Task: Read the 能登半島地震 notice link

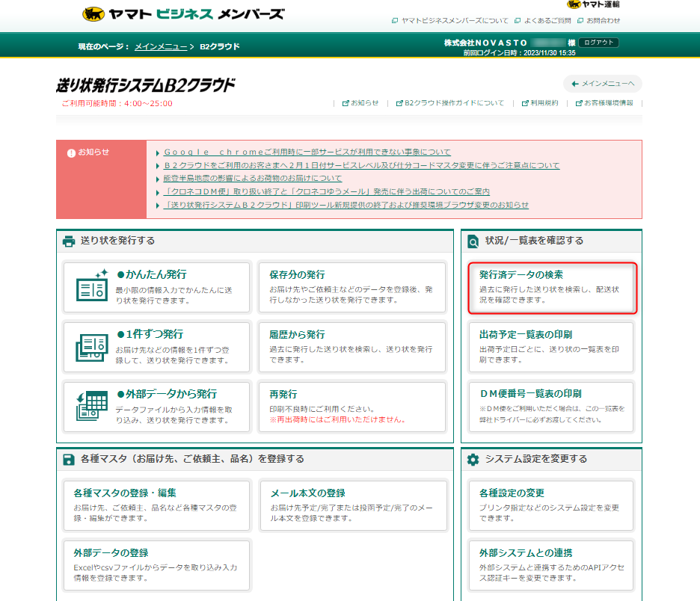Action: 253,178
